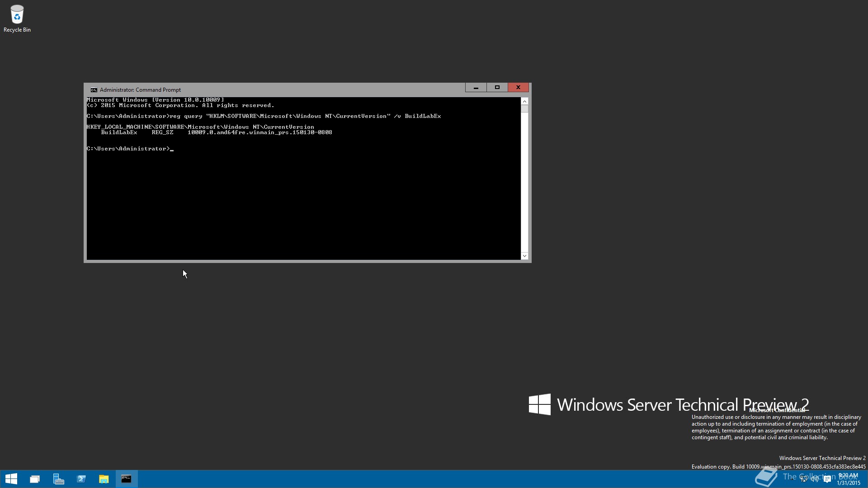Screen dimensions: 868x488
Task: Close the Command Prompt window
Action: click(518, 87)
